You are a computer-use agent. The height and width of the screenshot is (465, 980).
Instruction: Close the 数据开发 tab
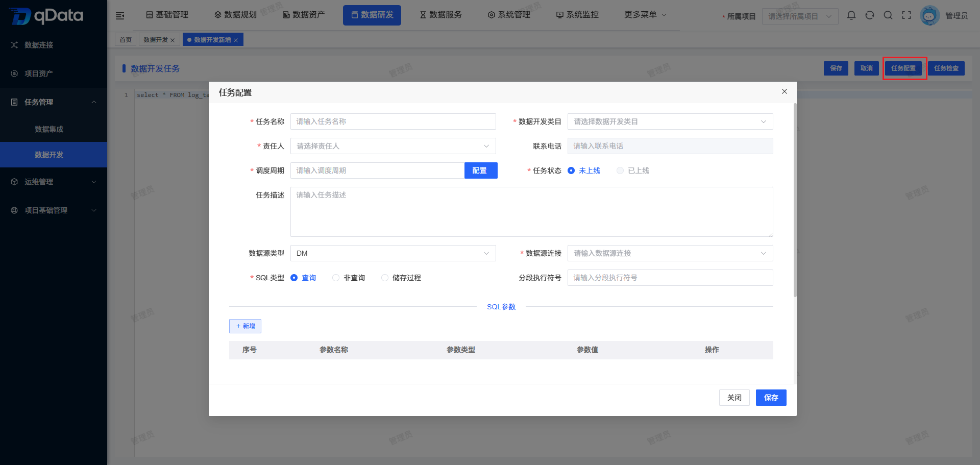(x=173, y=40)
